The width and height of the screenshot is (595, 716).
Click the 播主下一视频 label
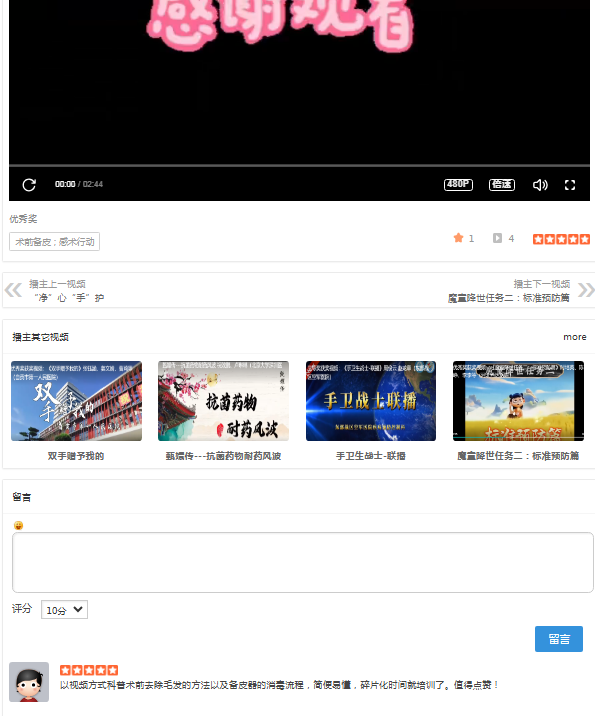pos(542,284)
